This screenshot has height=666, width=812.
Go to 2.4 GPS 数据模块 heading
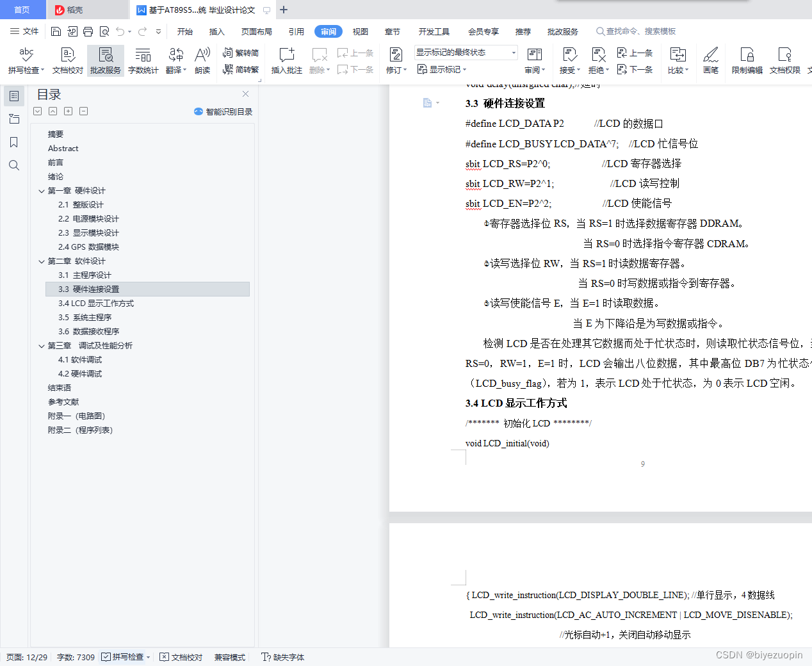88,247
